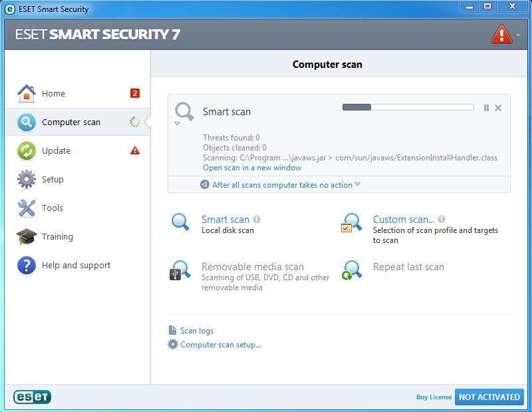The width and height of the screenshot is (532, 412).
Task: Open Tools from the sidebar icon
Action: click(25, 208)
